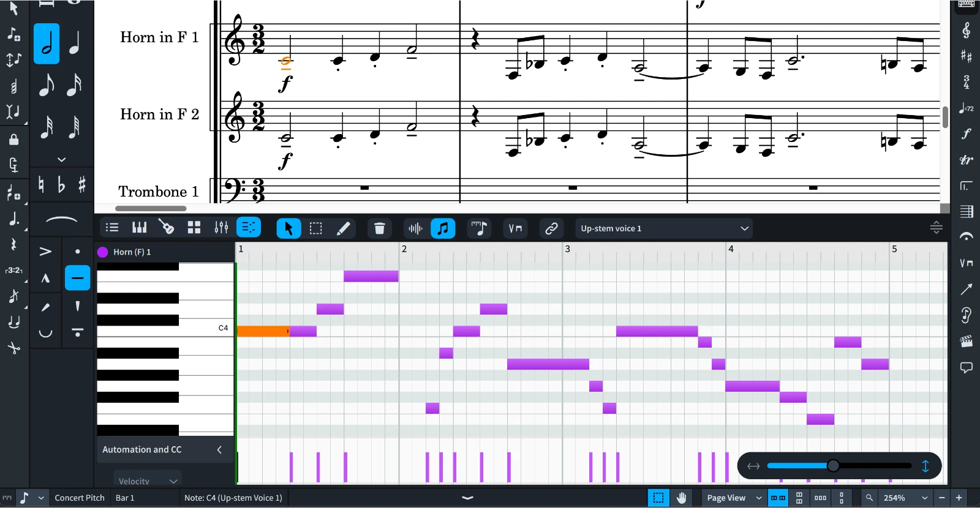
Task: Click the Concert Pitch status button
Action: 80,498
